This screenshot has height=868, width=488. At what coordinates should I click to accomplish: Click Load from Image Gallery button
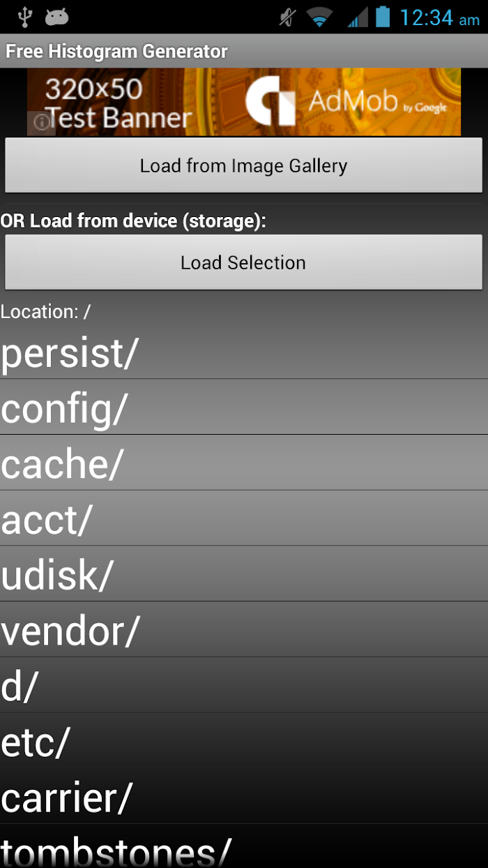click(243, 165)
